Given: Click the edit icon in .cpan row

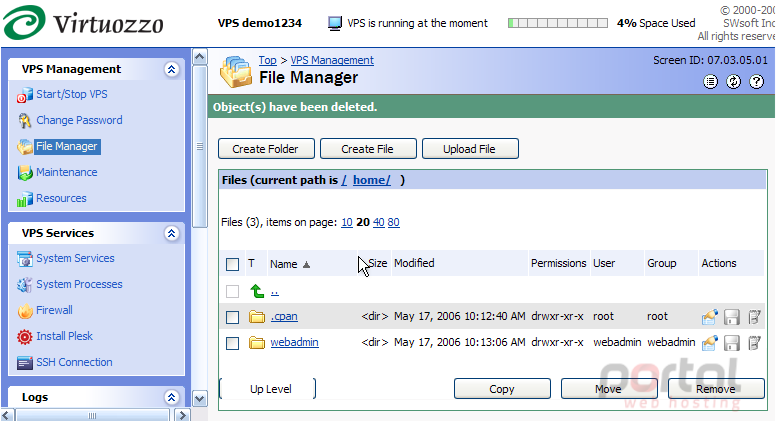Looking at the screenshot, I should 754,317.
